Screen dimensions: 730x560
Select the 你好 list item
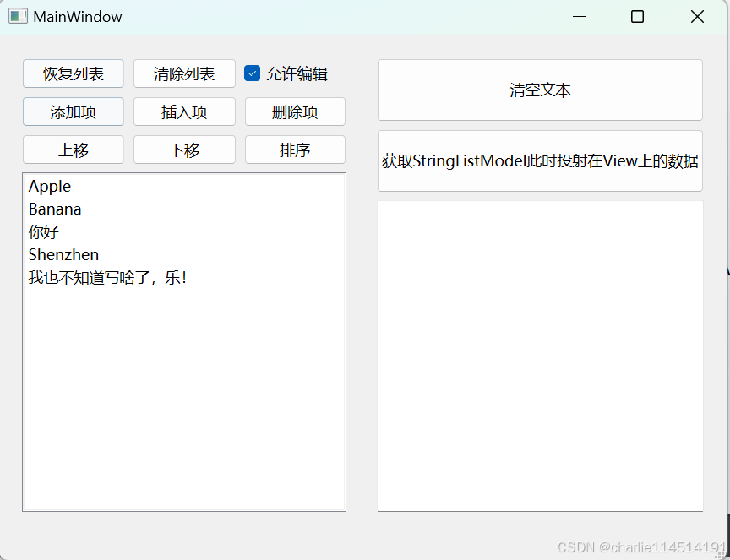[184, 231]
